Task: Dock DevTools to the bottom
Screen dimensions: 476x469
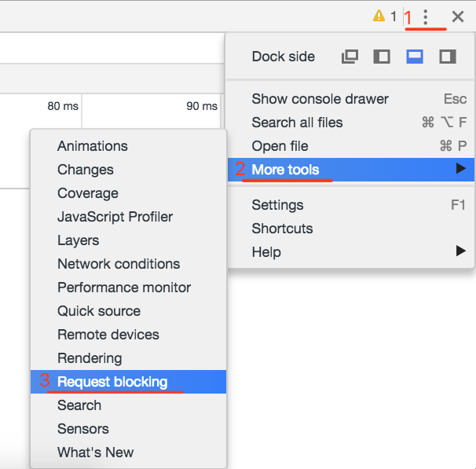Action: tap(415, 57)
